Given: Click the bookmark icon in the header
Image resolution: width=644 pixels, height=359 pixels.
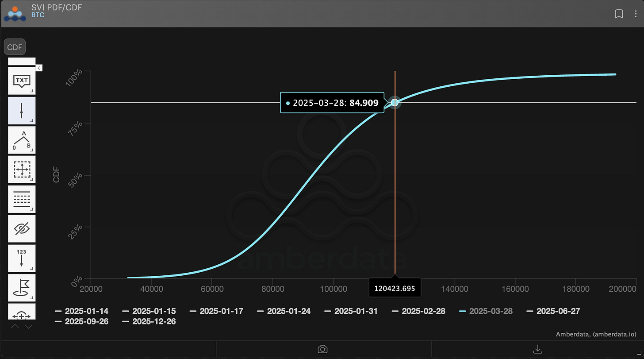Looking at the screenshot, I should tap(619, 14).
